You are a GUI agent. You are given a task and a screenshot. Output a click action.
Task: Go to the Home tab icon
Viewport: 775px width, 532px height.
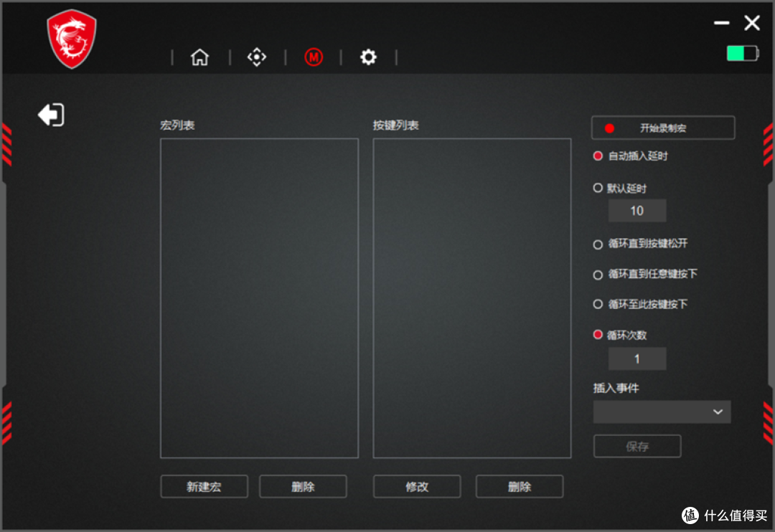pyautogui.click(x=199, y=57)
